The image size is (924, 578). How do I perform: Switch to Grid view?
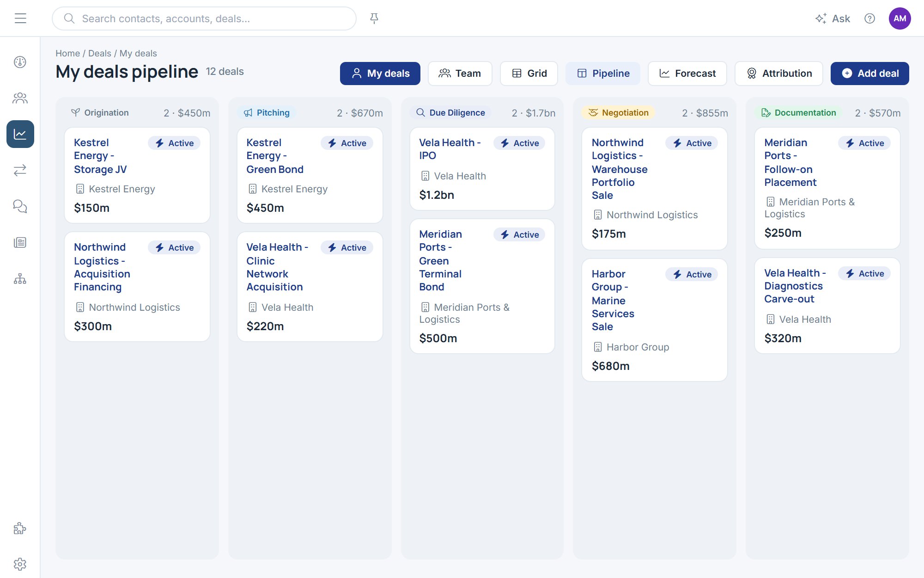coord(529,74)
